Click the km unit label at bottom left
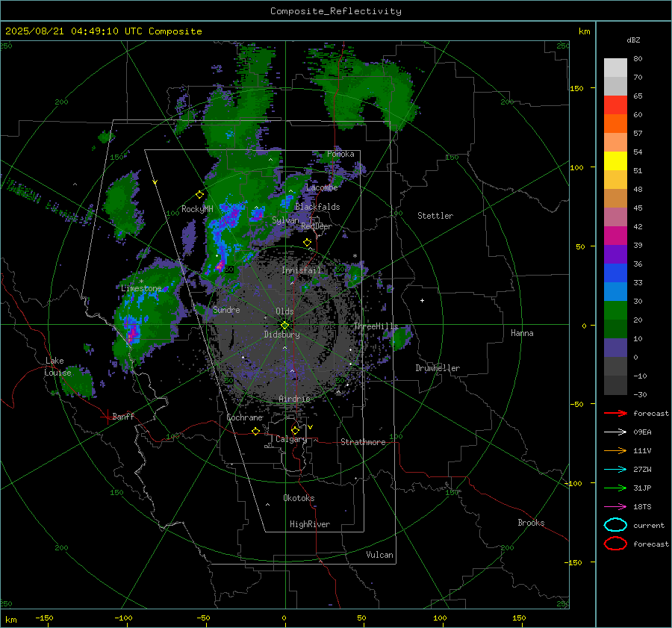The image size is (672, 628). (11, 620)
